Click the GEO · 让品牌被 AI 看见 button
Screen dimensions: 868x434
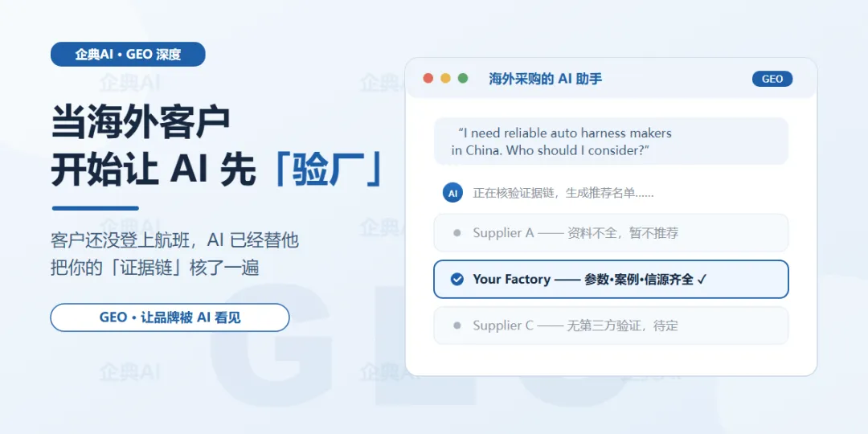tap(170, 317)
